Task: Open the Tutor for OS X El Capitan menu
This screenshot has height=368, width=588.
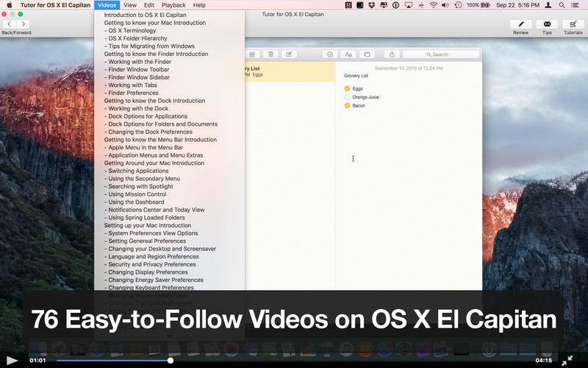Action: click(x=55, y=5)
